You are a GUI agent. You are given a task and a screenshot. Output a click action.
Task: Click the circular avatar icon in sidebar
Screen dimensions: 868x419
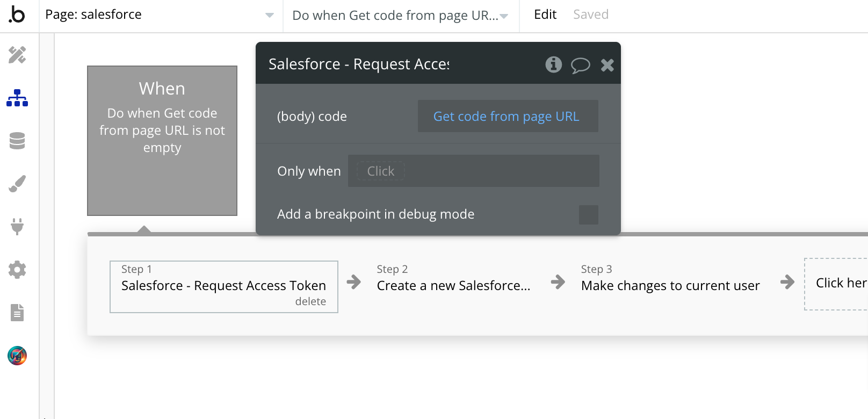17,356
